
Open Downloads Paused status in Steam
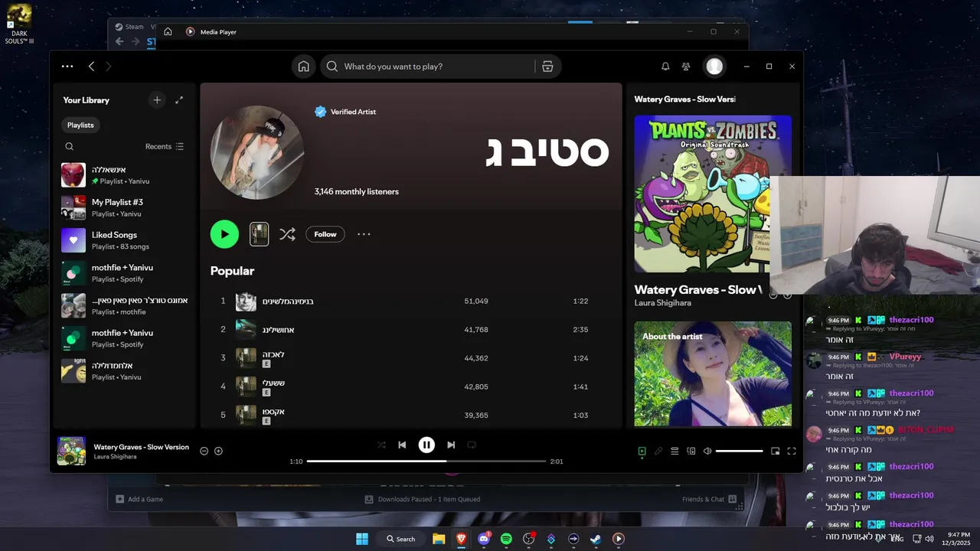(x=423, y=499)
